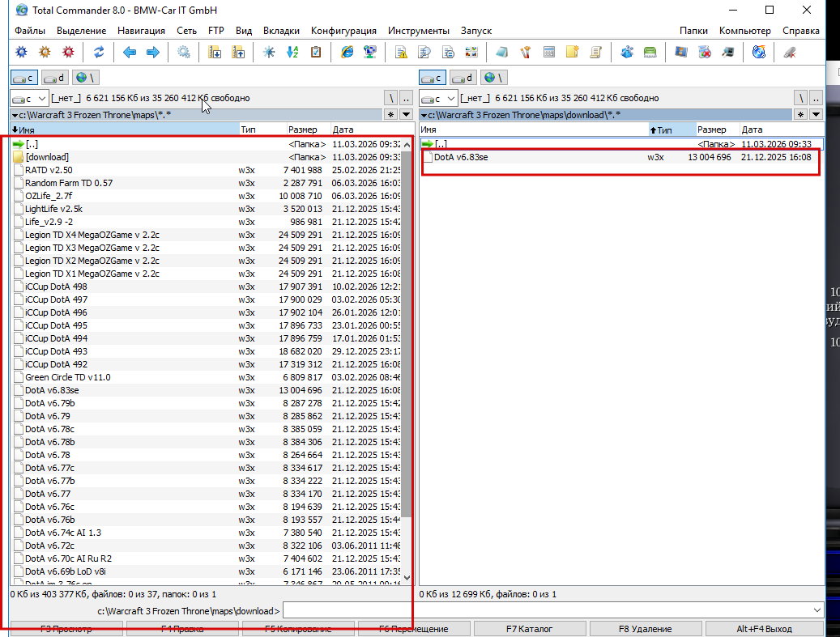The image size is (840, 637).
Task: Click the F8 Удаление button
Action: [x=645, y=629]
